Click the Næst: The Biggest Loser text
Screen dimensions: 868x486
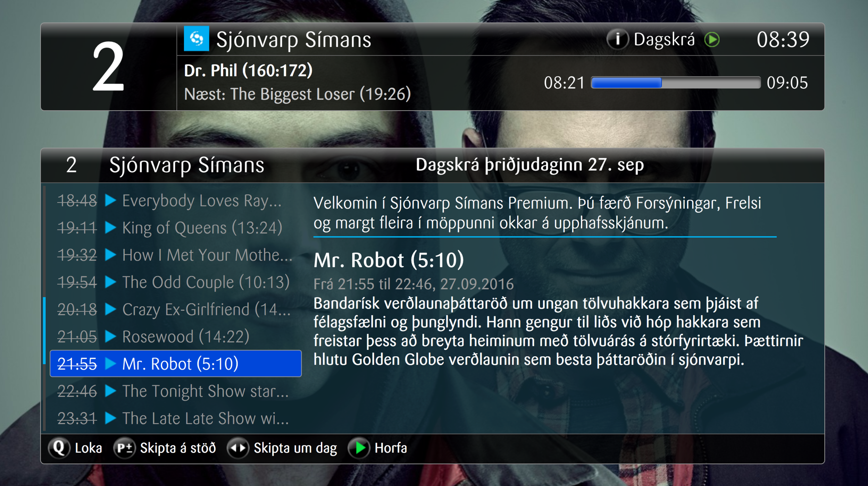297,94
